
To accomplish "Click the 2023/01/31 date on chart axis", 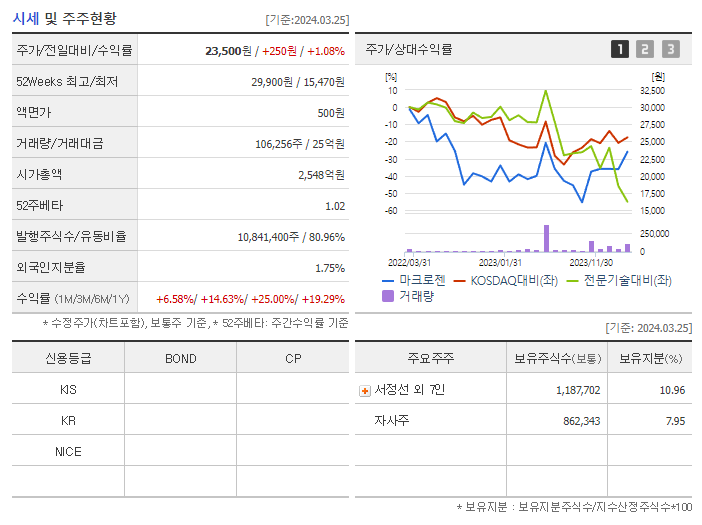I will [x=500, y=263].
